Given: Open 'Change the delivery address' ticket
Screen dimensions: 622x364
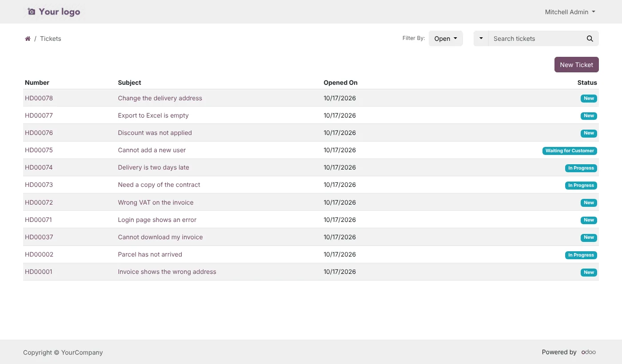Looking at the screenshot, I should pyautogui.click(x=160, y=98).
